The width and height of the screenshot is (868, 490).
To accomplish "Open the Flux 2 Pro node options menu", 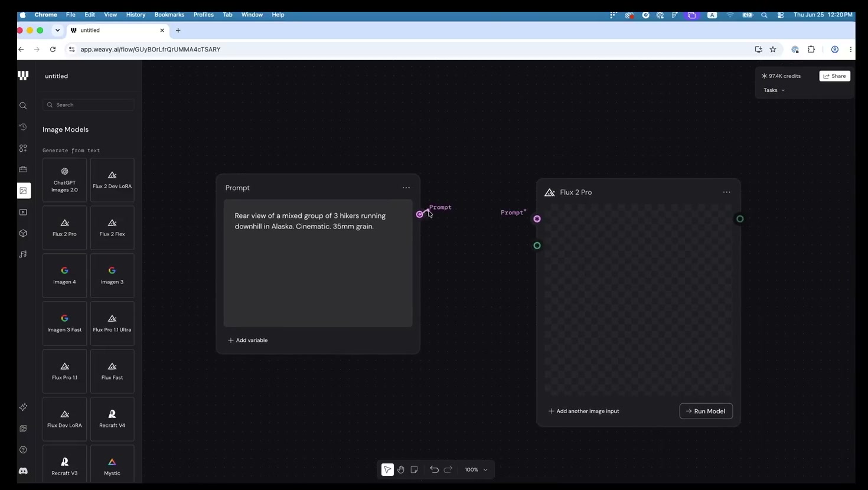I will [727, 192].
